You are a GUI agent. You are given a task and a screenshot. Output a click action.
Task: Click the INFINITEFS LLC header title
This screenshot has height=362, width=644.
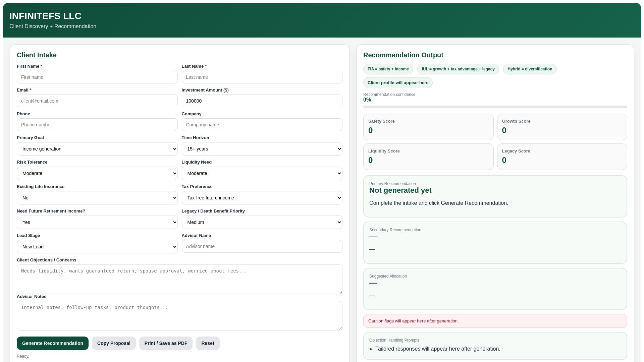coord(45,16)
